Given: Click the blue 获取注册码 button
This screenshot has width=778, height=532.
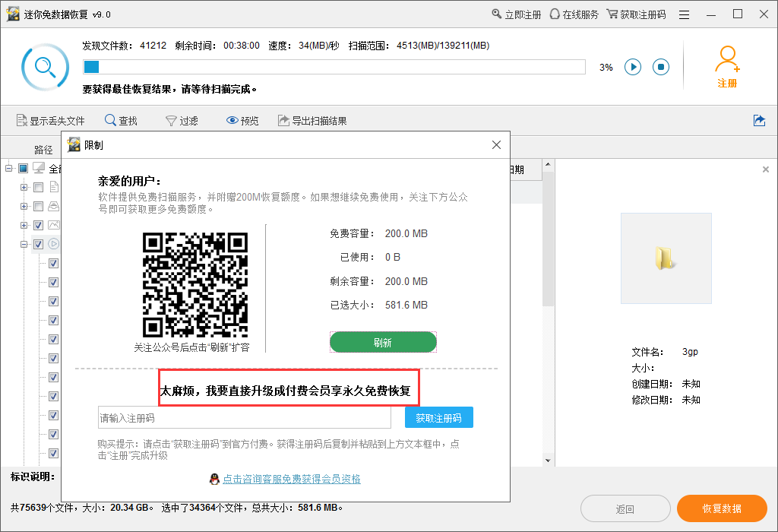Looking at the screenshot, I should pos(438,417).
